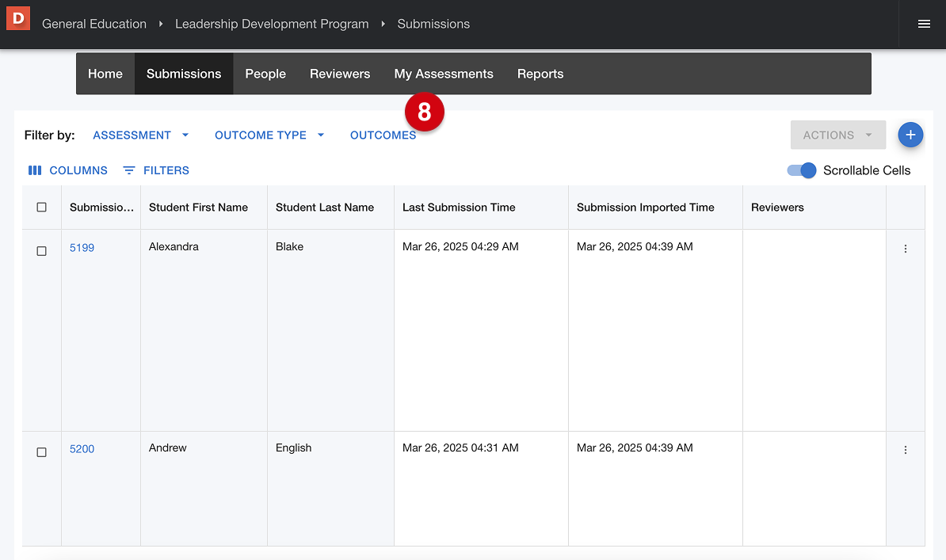The image size is (946, 560).
Task: Sort by Last Submission Time column header
Action: click(459, 208)
